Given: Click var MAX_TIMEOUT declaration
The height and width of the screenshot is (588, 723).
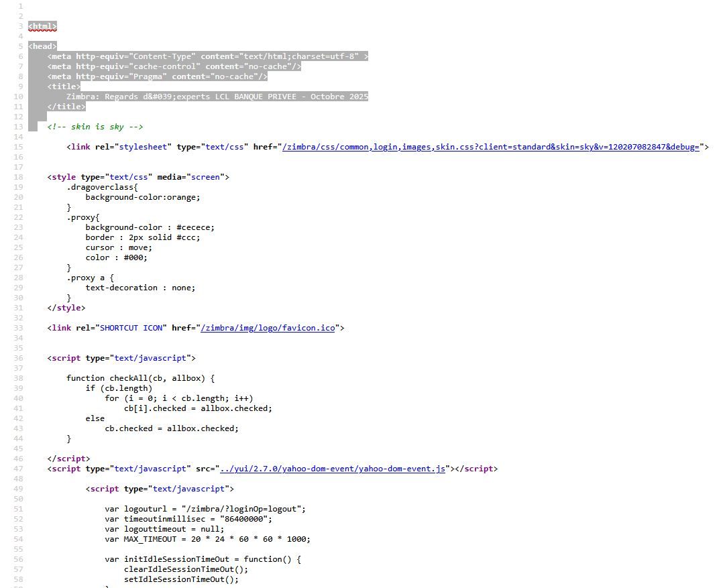Looking at the screenshot, I should [207, 539].
